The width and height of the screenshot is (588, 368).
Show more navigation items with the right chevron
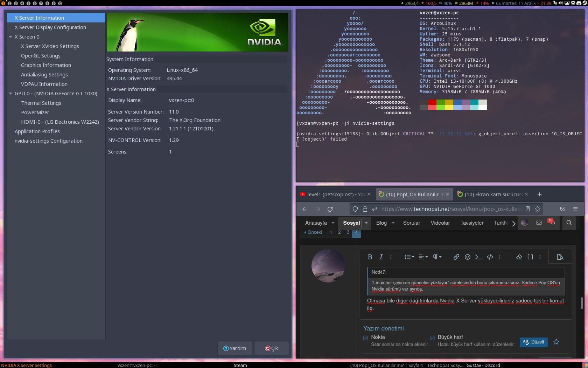point(513,223)
